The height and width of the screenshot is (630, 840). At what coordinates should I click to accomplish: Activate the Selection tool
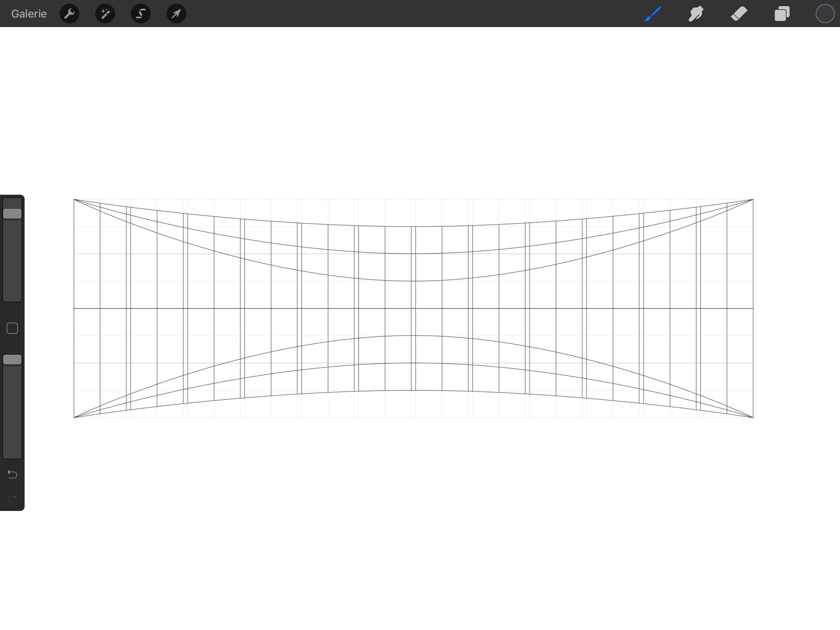pos(141,14)
